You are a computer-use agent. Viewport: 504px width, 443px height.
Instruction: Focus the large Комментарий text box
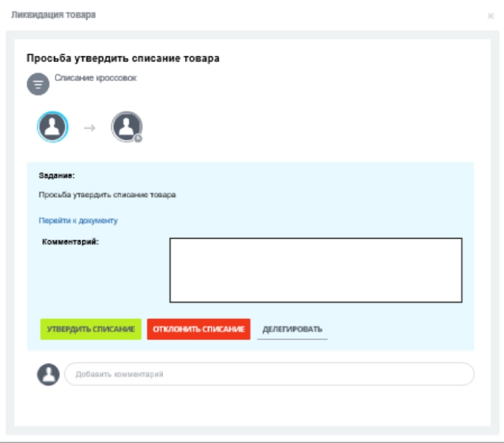[316, 269]
